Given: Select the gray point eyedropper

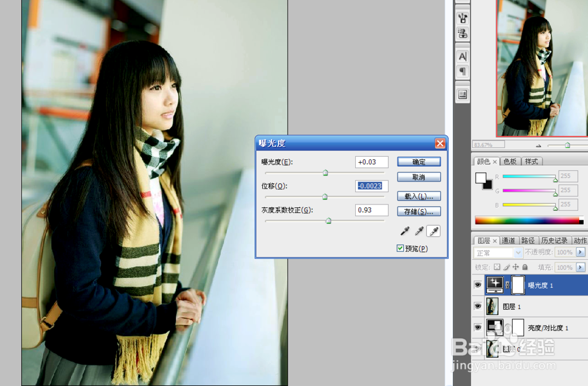Looking at the screenshot, I should coord(419,231).
